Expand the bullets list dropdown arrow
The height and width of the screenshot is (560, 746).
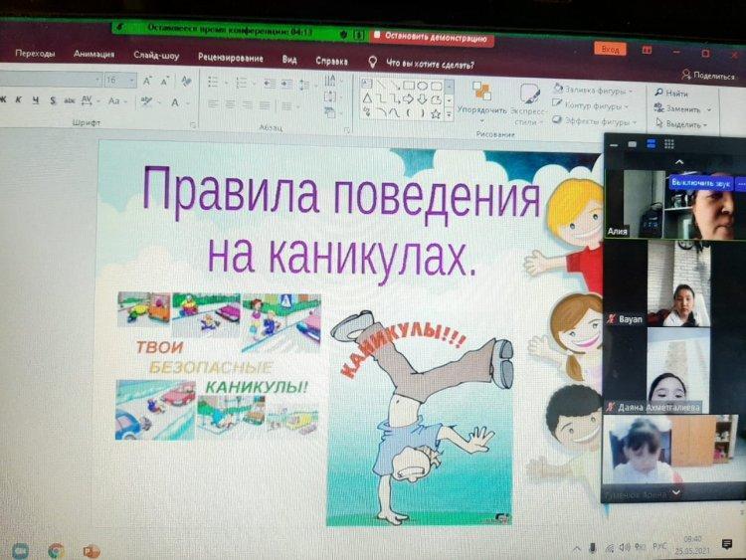(x=226, y=84)
